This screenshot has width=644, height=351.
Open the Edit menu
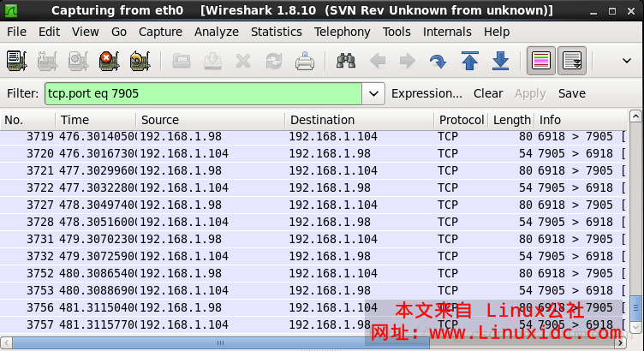pos(50,32)
